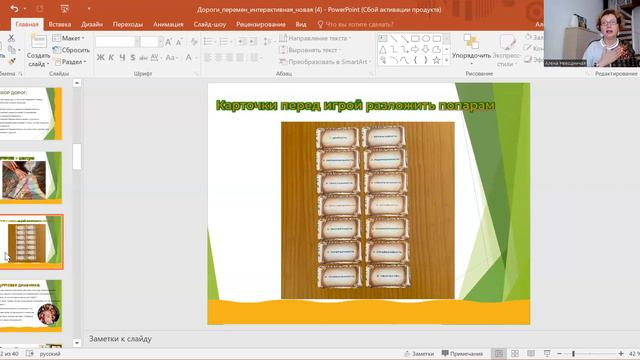
Task: Clear all formatting with eraser icon
Action: click(x=194, y=42)
